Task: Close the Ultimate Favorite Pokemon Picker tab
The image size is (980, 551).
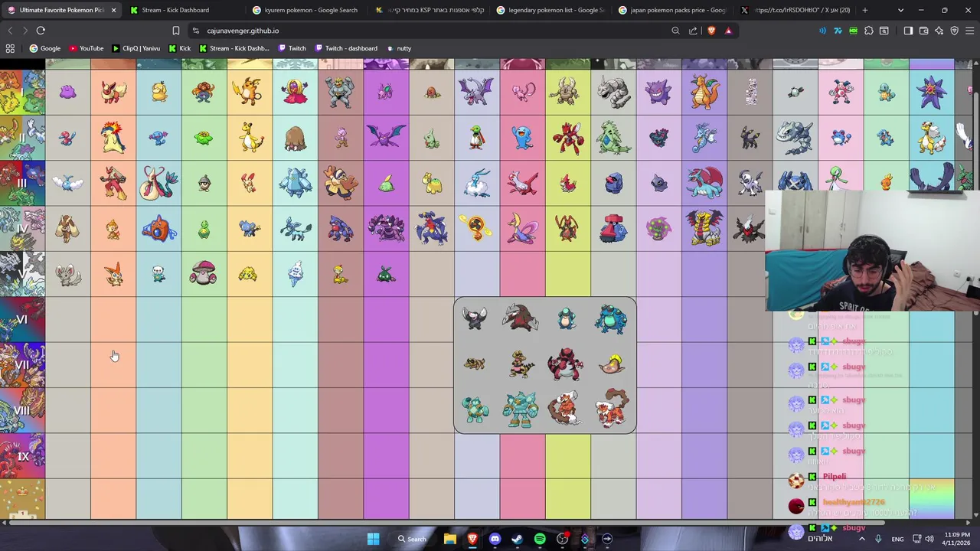Action: [x=113, y=10]
